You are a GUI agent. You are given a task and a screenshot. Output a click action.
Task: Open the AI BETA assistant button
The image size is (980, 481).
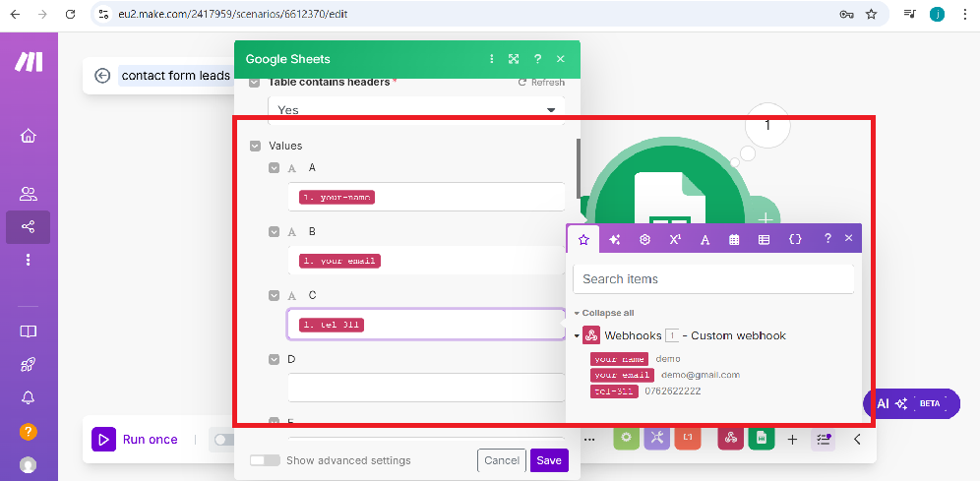[x=911, y=403]
